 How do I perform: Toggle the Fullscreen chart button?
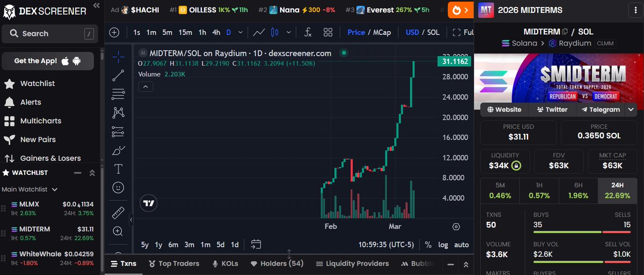463,32
